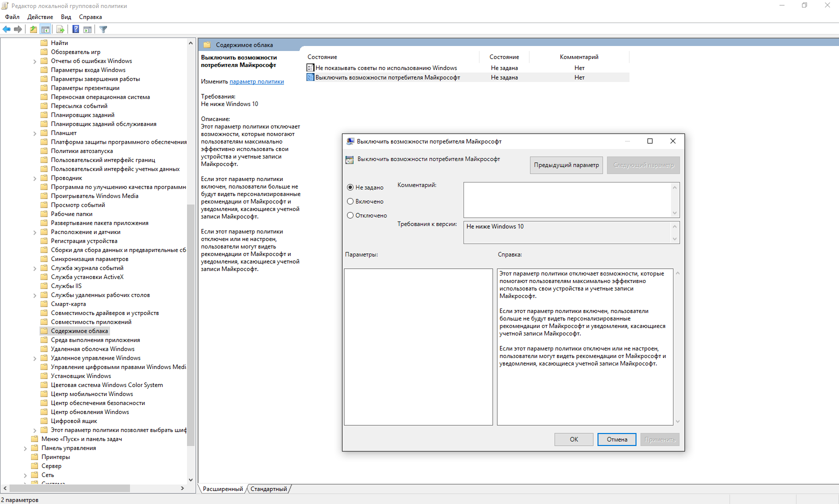This screenshot has height=504, width=839.
Task: Click the 'Следующий параметр' button
Action: point(643,165)
